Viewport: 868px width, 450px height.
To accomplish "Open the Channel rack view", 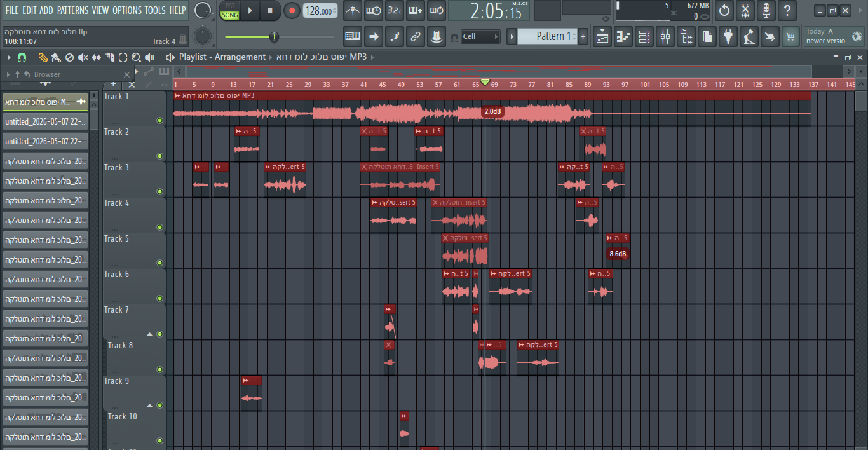I will [x=644, y=36].
